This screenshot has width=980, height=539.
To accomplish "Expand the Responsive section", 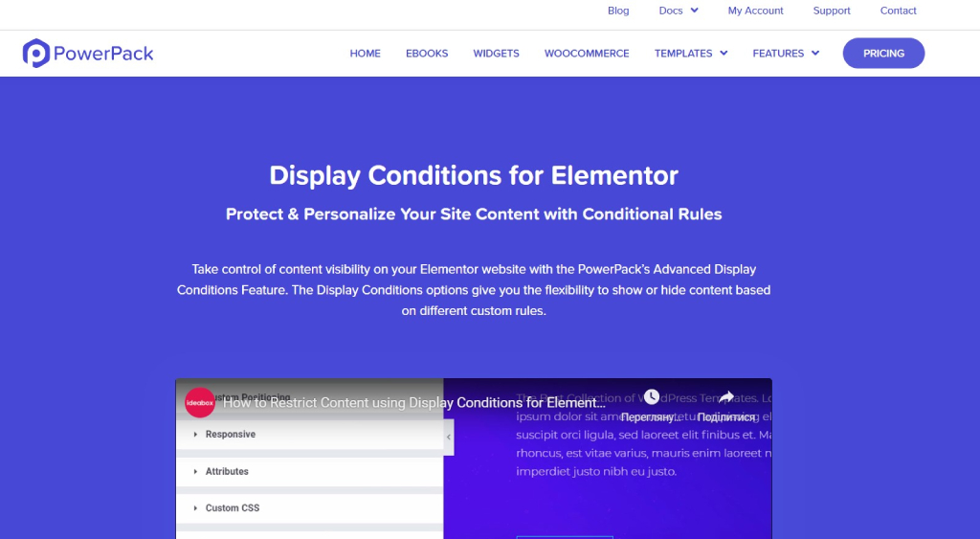I will click(310, 434).
